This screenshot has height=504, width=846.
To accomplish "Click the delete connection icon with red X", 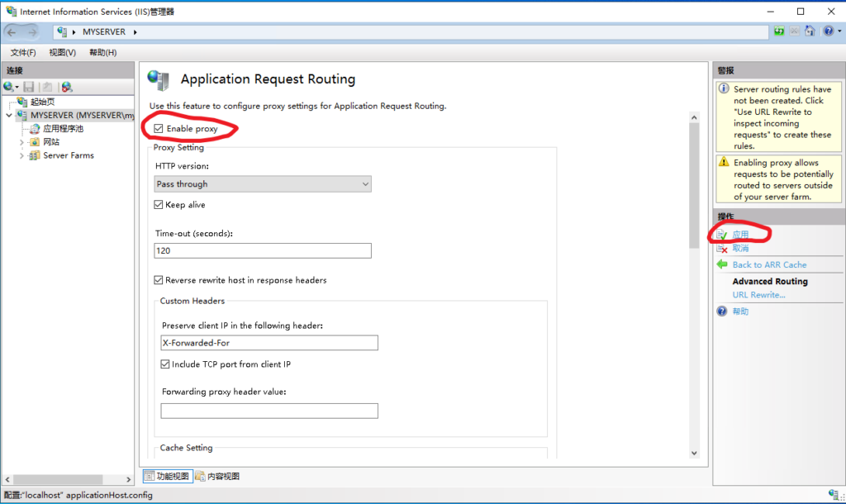I will click(x=66, y=87).
